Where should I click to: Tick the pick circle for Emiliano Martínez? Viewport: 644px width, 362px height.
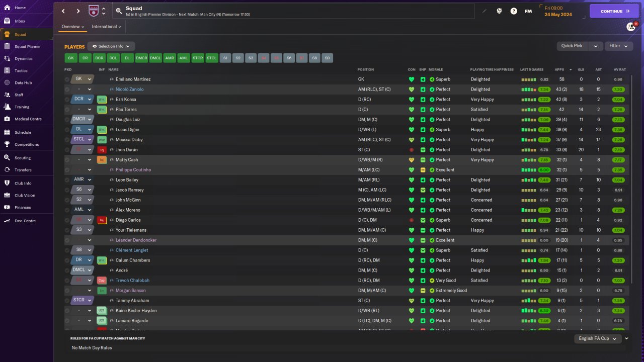[x=67, y=79]
